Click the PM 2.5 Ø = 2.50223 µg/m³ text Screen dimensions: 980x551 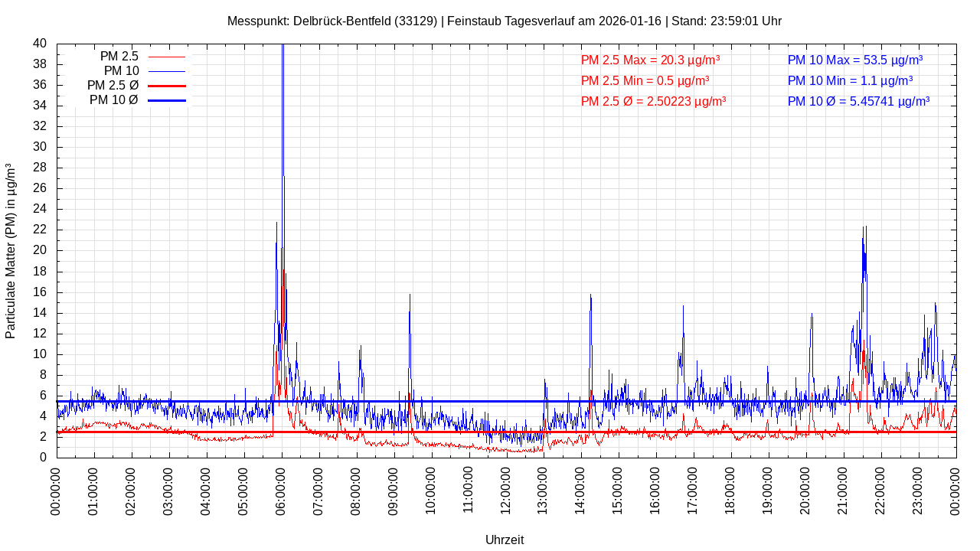[653, 101]
